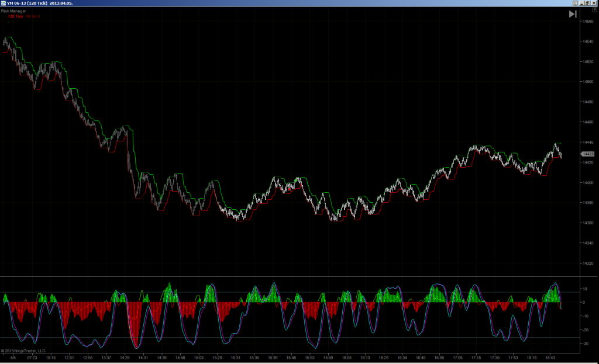The width and height of the screenshot is (599, 364).
Task: Close the YM 06-13 chart window
Action: [x=594, y=3]
